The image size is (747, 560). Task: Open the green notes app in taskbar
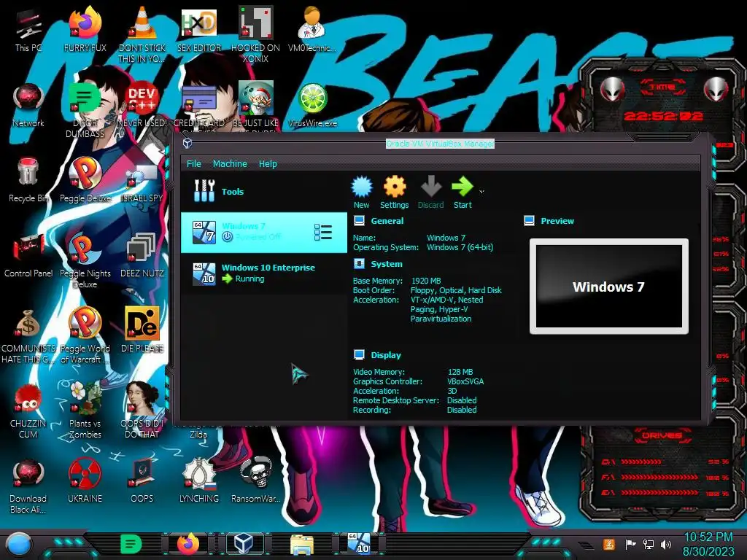point(131,544)
